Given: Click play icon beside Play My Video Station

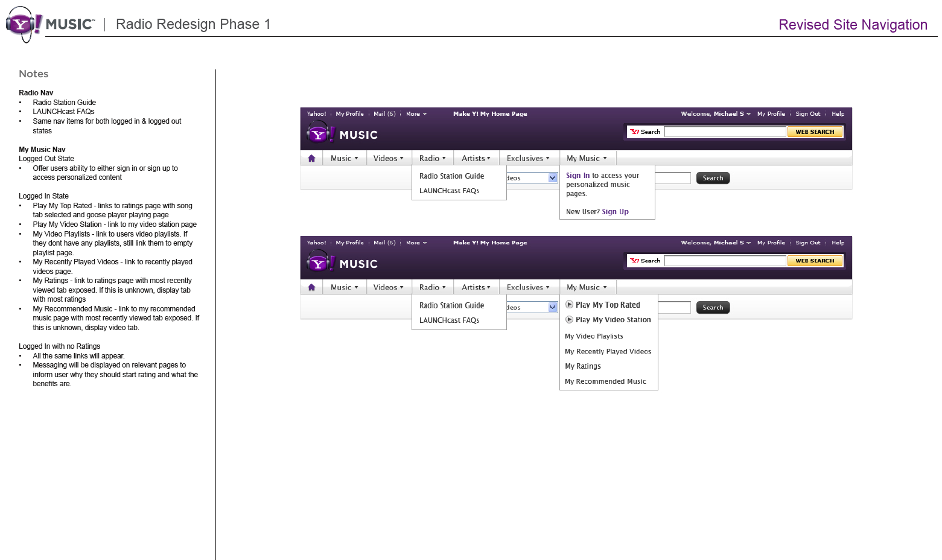Looking at the screenshot, I should coord(569,320).
